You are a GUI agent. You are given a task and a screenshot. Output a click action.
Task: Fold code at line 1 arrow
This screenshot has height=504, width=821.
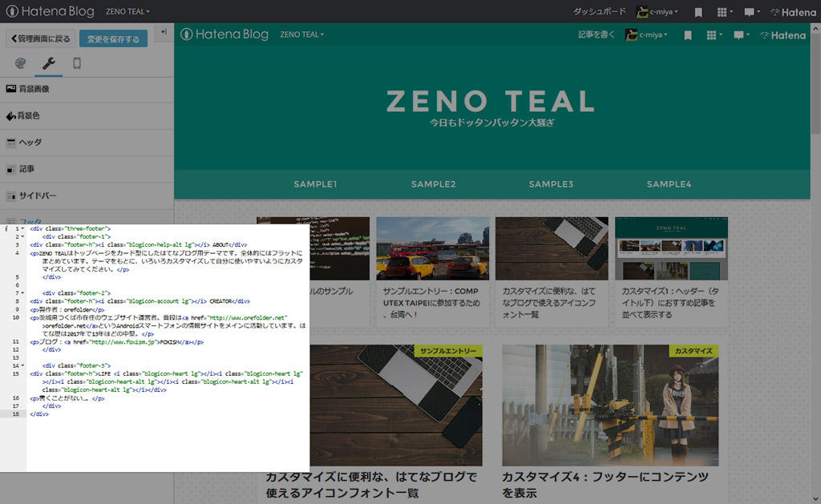point(22,228)
